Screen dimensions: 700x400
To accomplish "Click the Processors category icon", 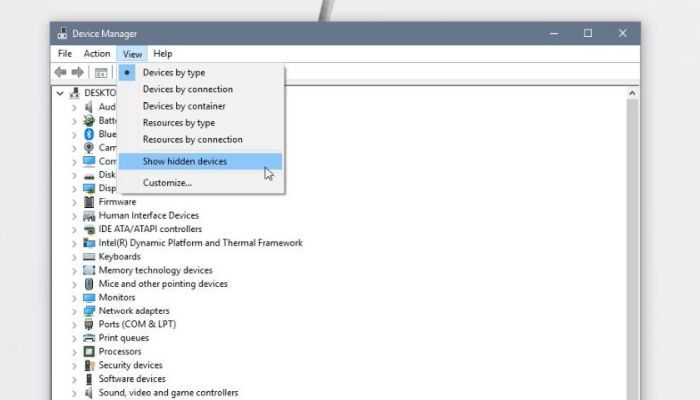I will (x=89, y=352).
